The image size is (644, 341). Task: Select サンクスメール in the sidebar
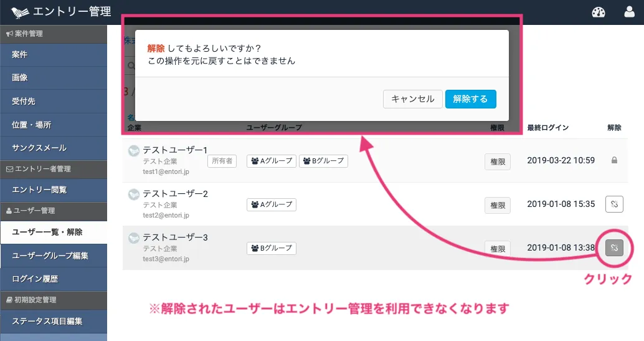(54, 148)
